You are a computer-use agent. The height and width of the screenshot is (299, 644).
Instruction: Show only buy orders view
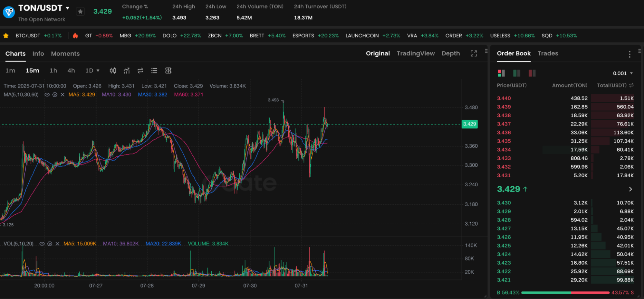click(x=516, y=73)
